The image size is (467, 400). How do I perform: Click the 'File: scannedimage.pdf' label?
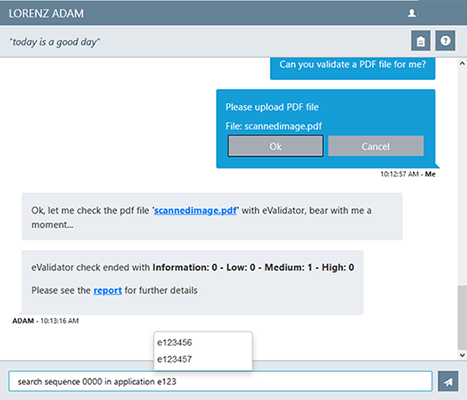coord(274,126)
